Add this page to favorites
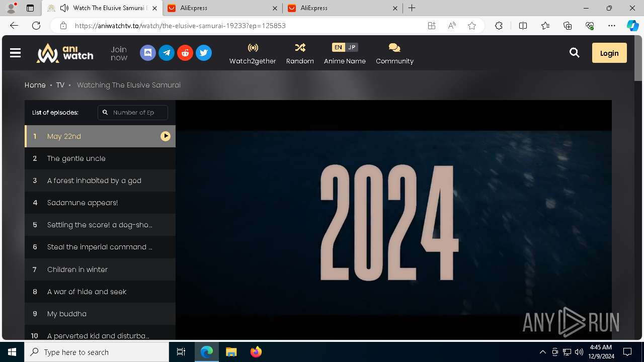644x362 pixels. pos(472,26)
